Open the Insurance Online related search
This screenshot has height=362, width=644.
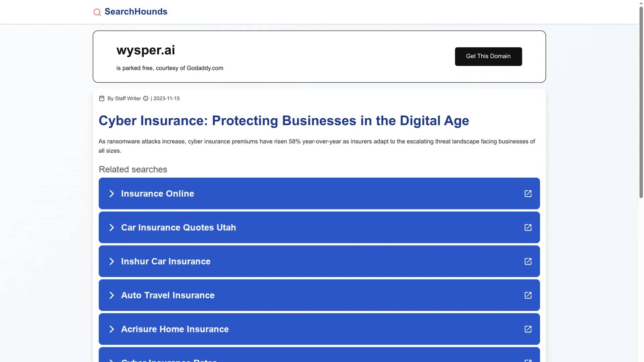319,193
